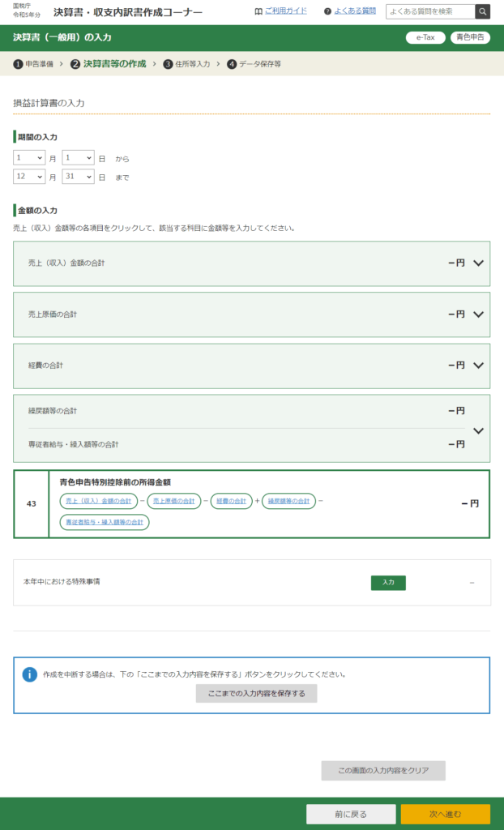Expand 売上(収入)金額の合計 section
504x830 pixels.
pos(478,263)
